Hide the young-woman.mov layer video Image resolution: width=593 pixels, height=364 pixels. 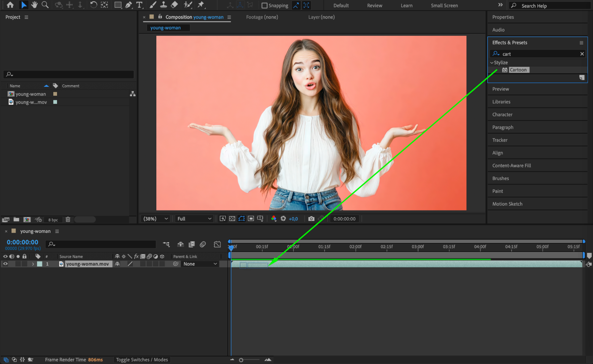5,264
